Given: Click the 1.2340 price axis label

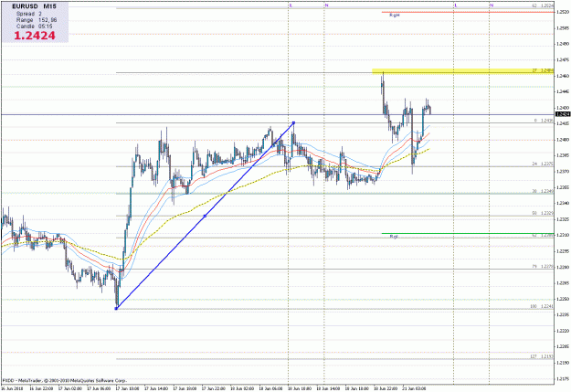Looking at the screenshot, I should pyautogui.click(x=563, y=203).
